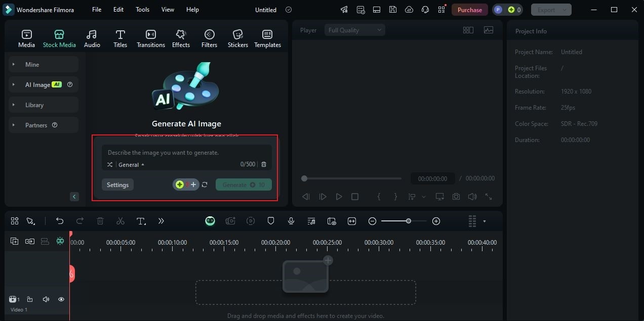Click the random prompt shuffle icon

(x=110, y=164)
